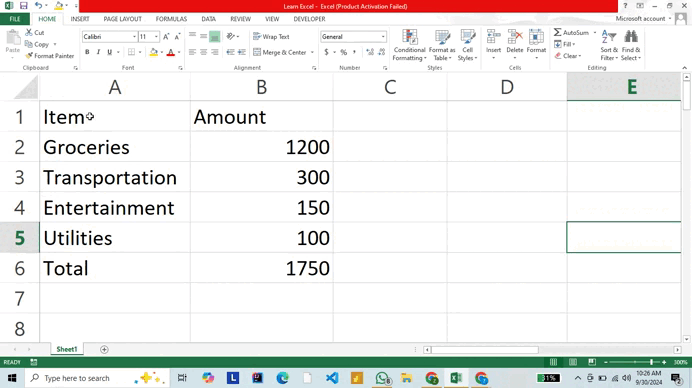This screenshot has height=388, width=692.
Task: Click the zoom slider handle
Action: [651, 362]
